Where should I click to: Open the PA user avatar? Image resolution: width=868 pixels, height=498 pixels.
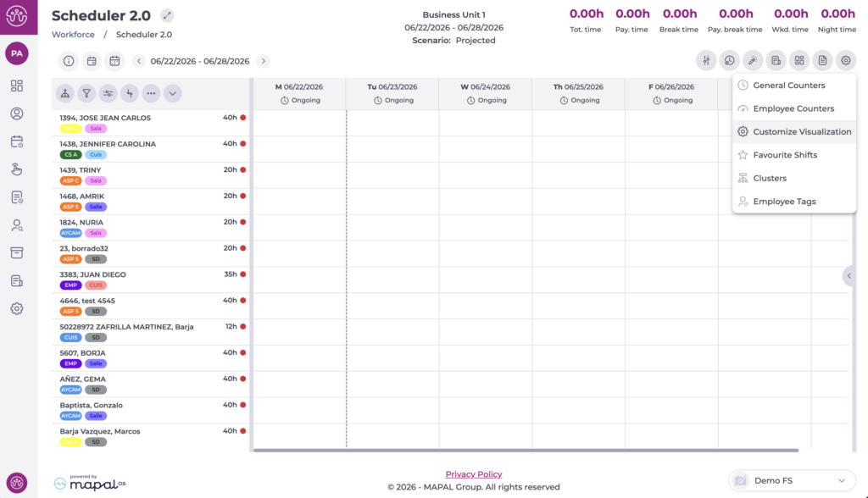[17, 53]
